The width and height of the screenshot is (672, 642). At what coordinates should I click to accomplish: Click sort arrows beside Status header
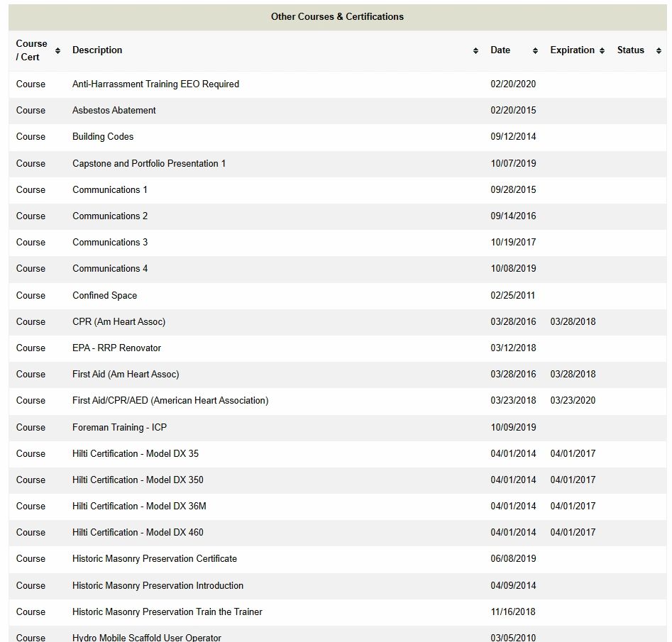tap(659, 50)
